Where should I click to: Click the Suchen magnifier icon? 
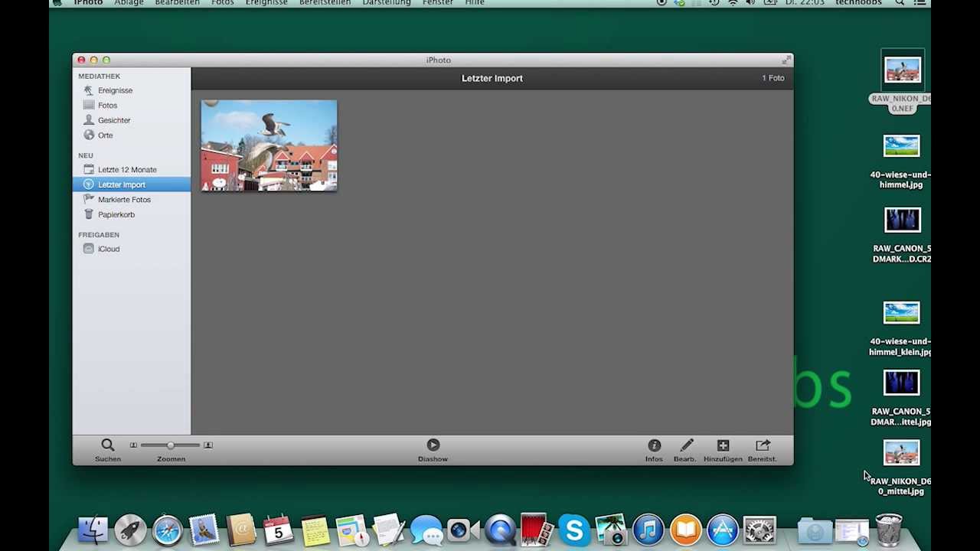(108, 445)
